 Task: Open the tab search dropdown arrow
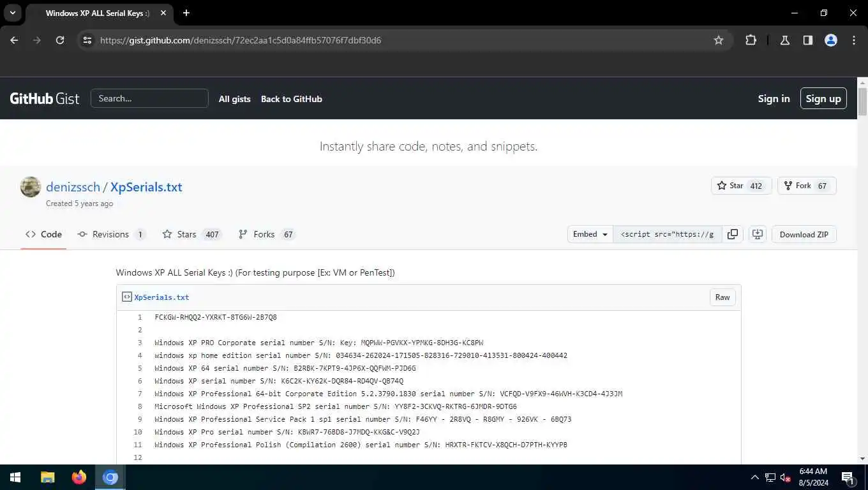click(12, 13)
